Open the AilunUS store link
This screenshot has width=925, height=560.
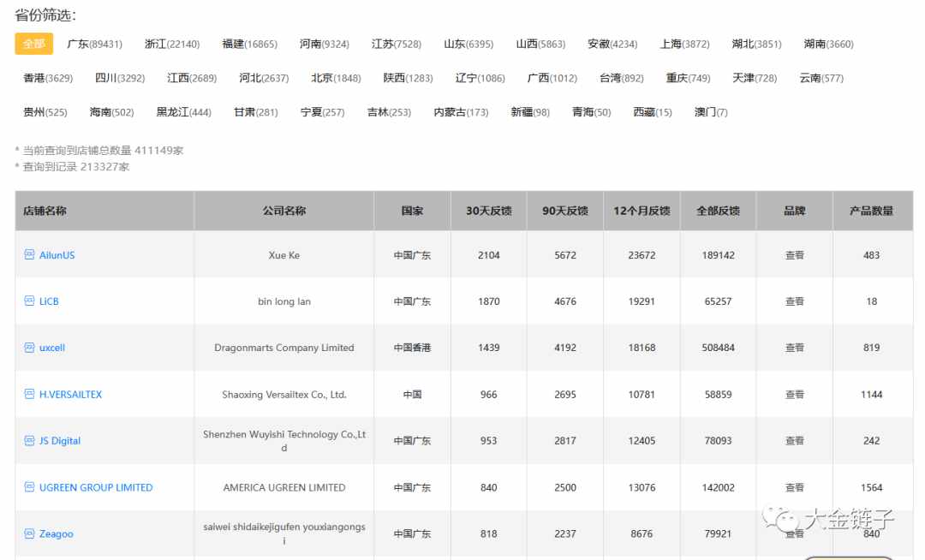point(57,255)
